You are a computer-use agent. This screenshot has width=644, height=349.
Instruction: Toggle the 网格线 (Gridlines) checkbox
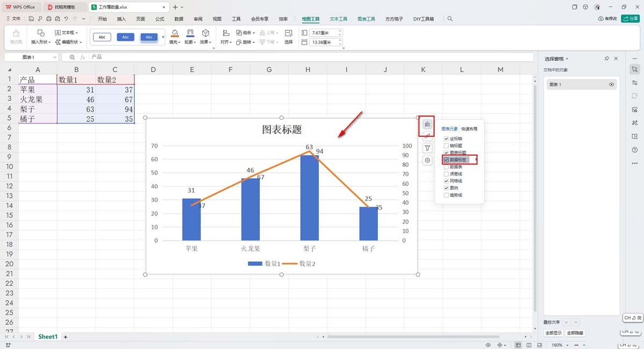447,181
